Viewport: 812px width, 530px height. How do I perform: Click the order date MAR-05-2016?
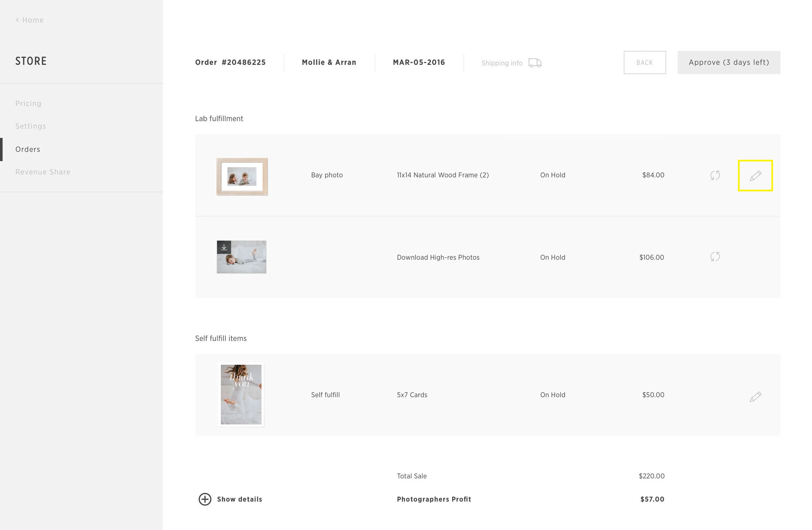coord(419,62)
